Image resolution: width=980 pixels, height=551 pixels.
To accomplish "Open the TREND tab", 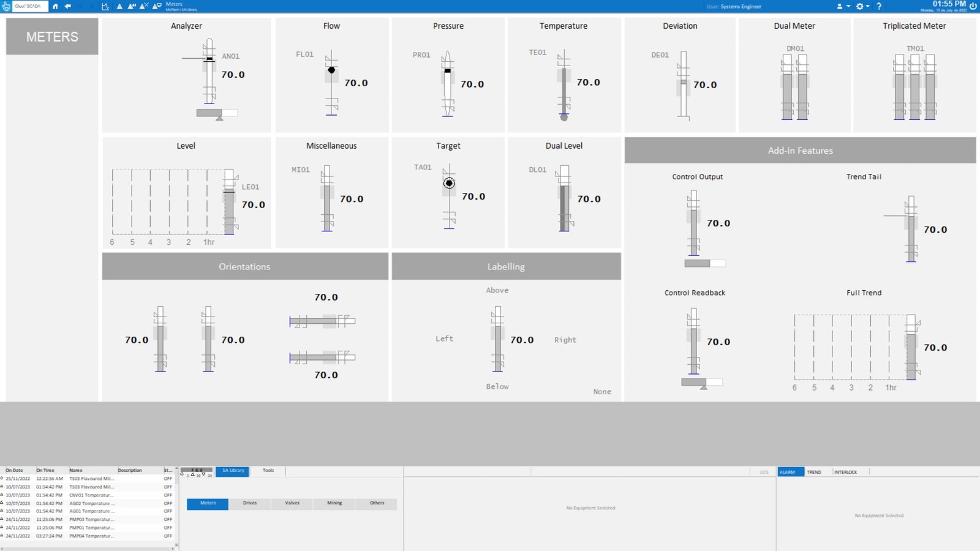I will 814,472.
